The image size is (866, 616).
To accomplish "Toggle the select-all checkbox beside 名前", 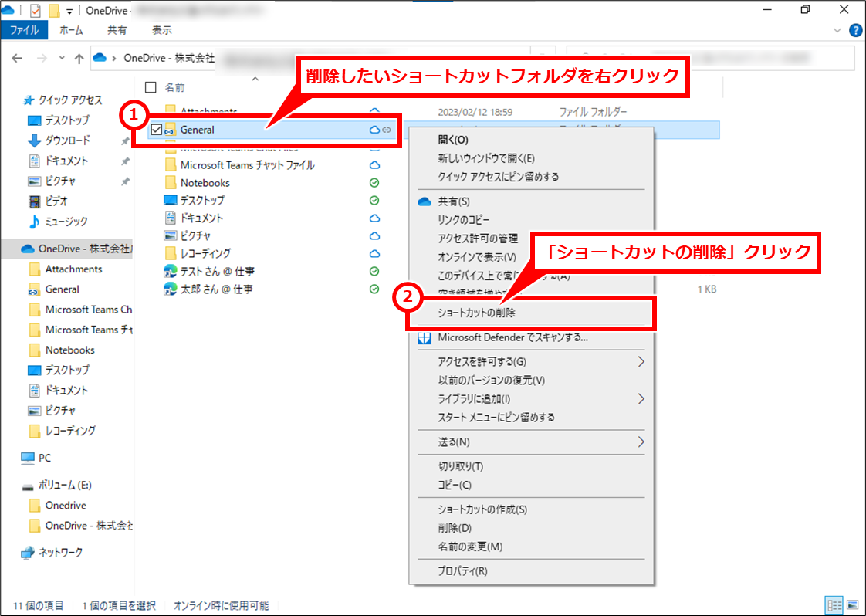I will coord(151,87).
